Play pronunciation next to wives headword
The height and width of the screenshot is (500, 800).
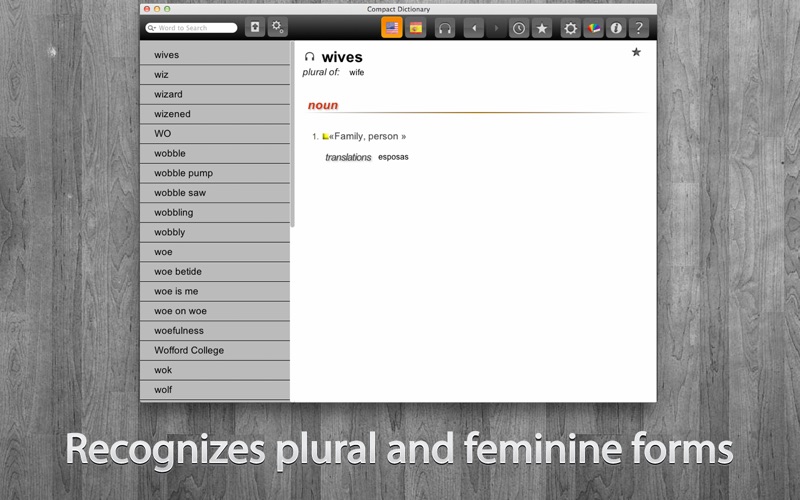pyautogui.click(x=310, y=58)
